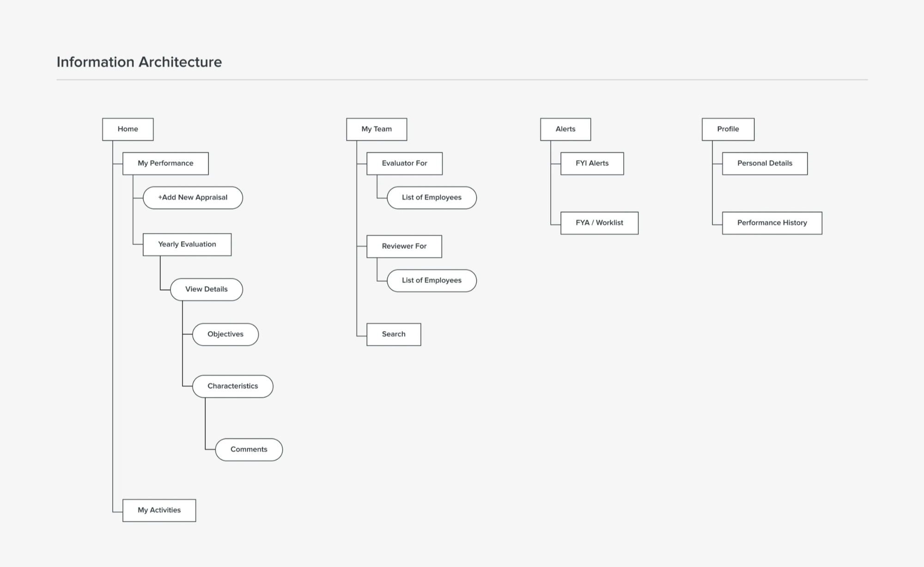Click the Characteristics pill node

(233, 386)
